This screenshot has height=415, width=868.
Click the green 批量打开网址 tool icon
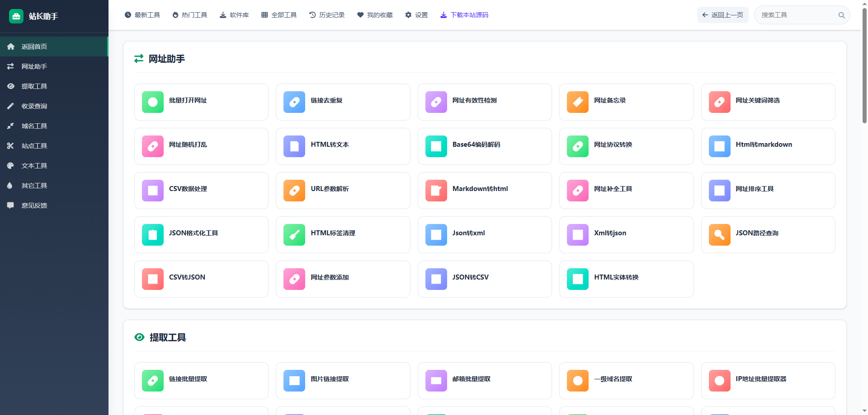[153, 102]
